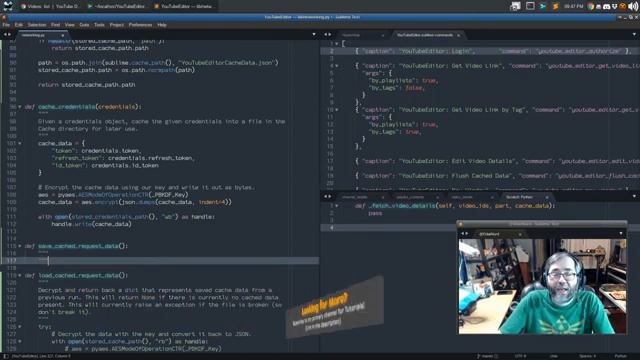Go to next tab in left editor pane
The width and height of the screenshot is (640, 360).
click(9, 35)
